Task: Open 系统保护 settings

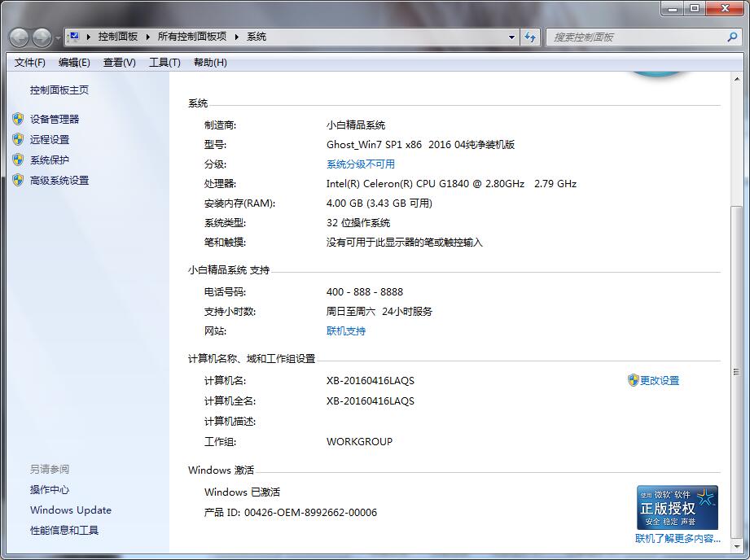Action: point(46,160)
